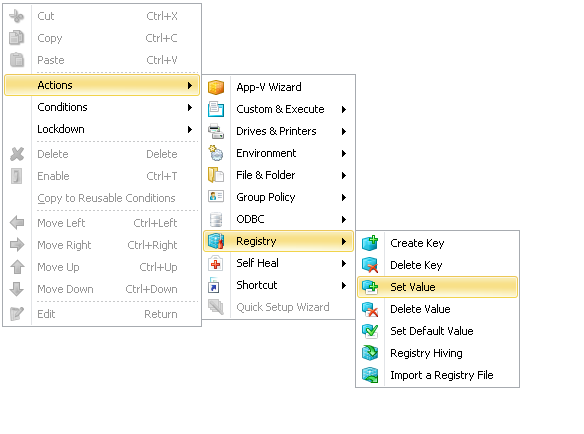
Task: Click the Move Right arrow icon
Action: (17, 245)
